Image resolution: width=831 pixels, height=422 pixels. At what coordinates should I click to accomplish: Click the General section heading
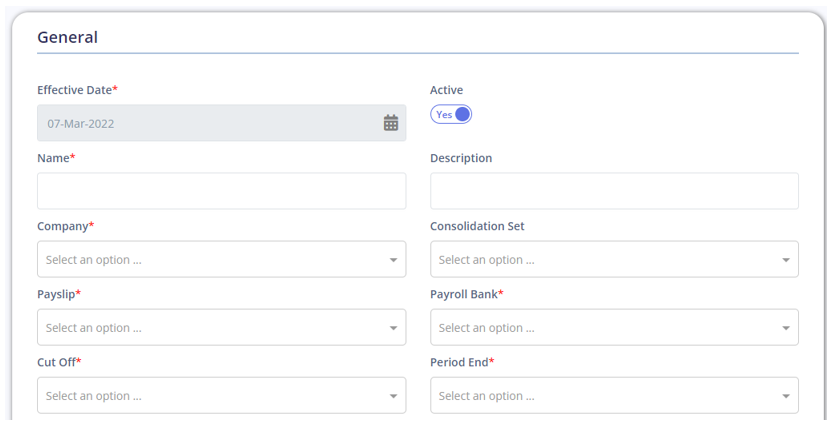point(67,37)
